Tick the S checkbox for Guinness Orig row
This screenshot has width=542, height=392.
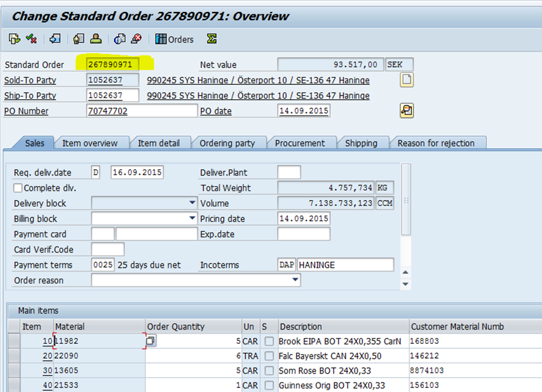[x=269, y=386]
